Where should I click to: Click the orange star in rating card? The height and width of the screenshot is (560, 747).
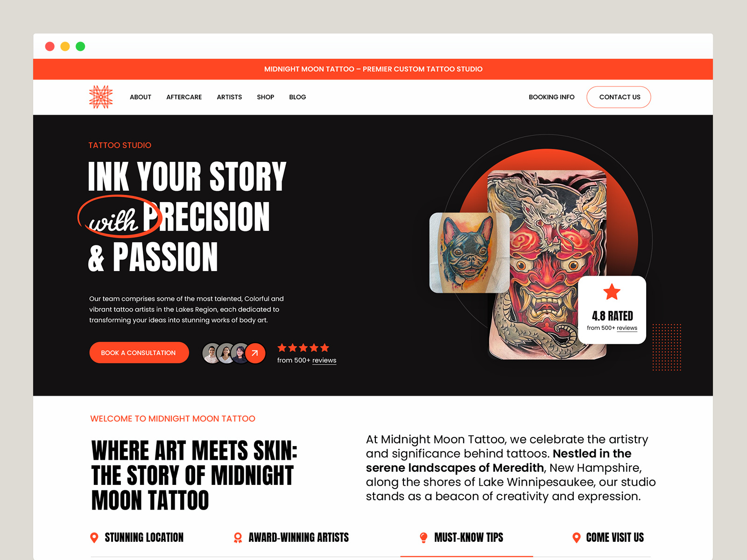coord(612,292)
